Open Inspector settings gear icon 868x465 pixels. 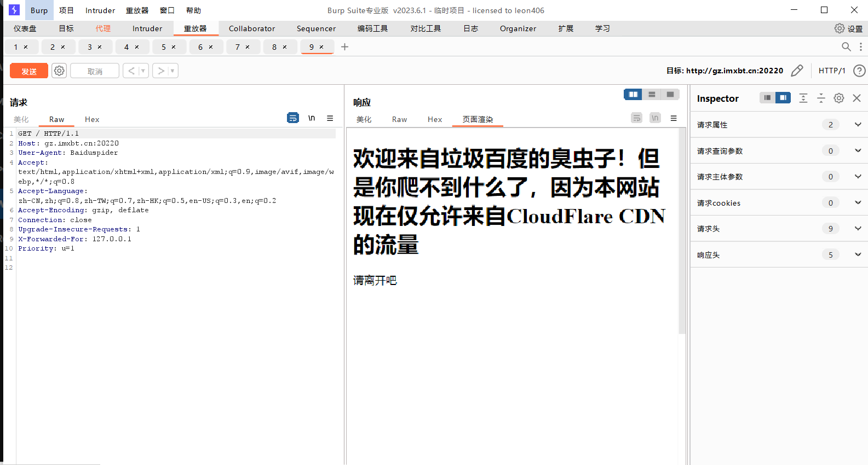(x=839, y=98)
